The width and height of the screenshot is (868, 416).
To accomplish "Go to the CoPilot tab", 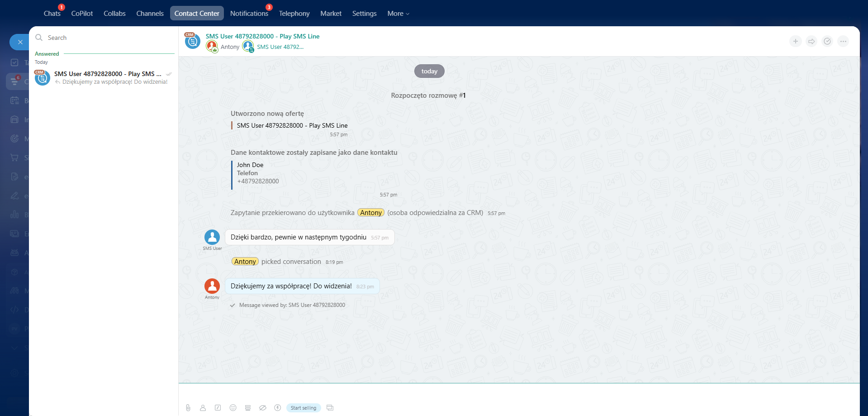I will tap(82, 14).
